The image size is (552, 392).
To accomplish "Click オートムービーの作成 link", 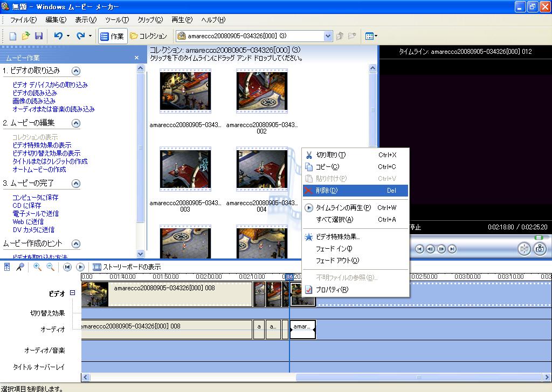I will [x=39, y=169].
